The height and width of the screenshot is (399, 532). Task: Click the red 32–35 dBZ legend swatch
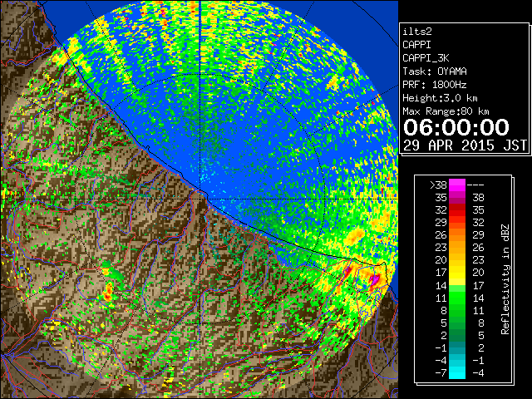coord(457,210)
